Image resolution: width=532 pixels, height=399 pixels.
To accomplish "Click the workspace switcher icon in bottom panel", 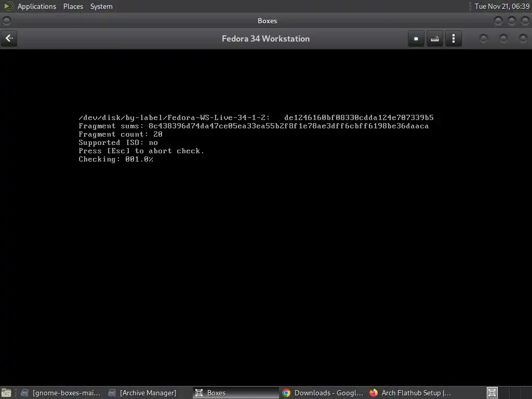I will (492, 393).
